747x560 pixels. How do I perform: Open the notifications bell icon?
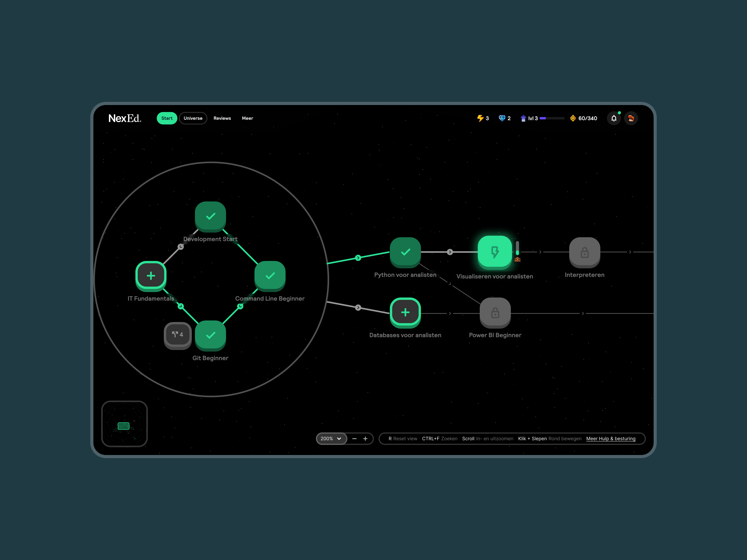click(x=614, y=118)
